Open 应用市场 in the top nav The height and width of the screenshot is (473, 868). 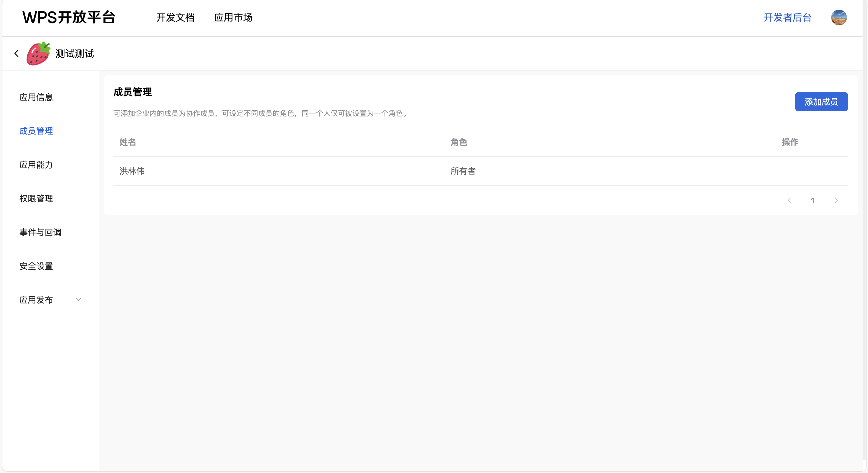[x=233, y=17]
